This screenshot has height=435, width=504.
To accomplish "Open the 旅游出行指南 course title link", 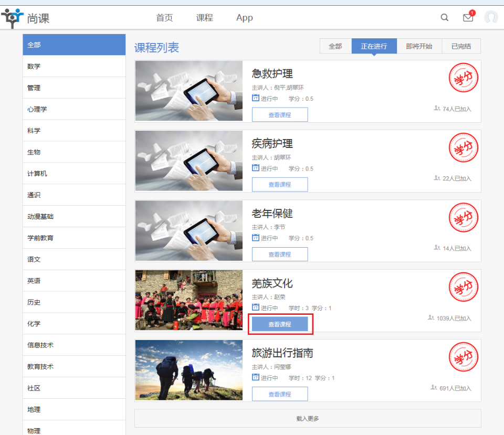I will (x=282, y=353).
